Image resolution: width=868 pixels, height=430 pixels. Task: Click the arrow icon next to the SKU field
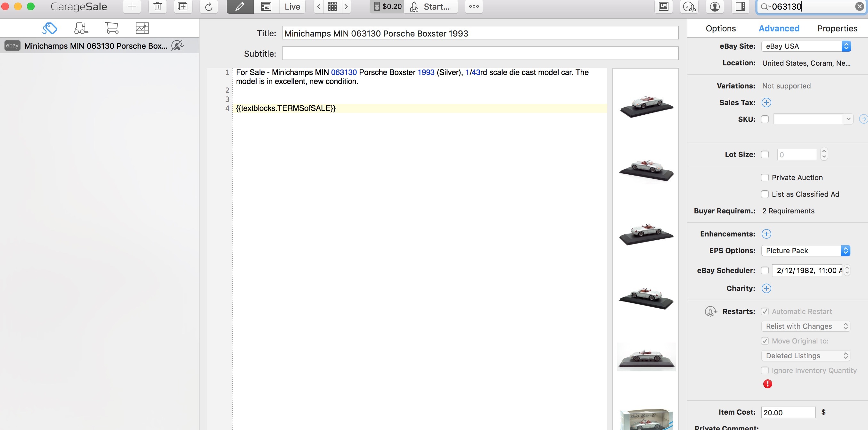863,119
